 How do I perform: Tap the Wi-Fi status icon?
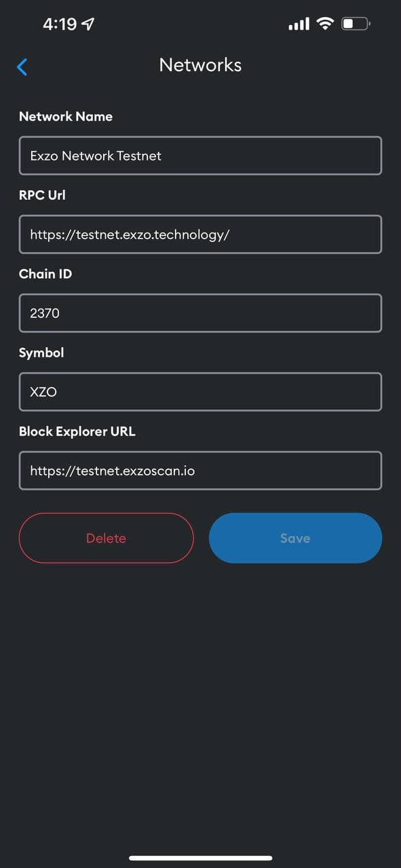tap(326, 24)
